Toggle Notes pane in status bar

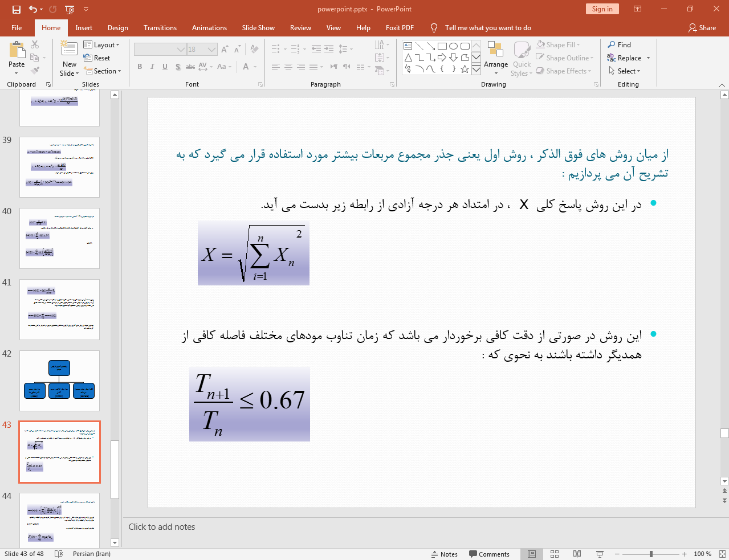pyautogui.click(x=445, y=554)
